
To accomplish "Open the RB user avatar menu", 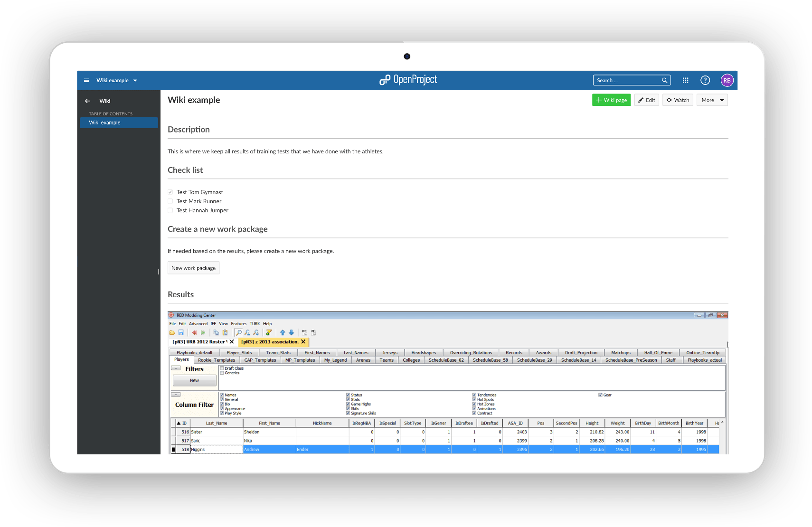I will (x=727, y=80).
